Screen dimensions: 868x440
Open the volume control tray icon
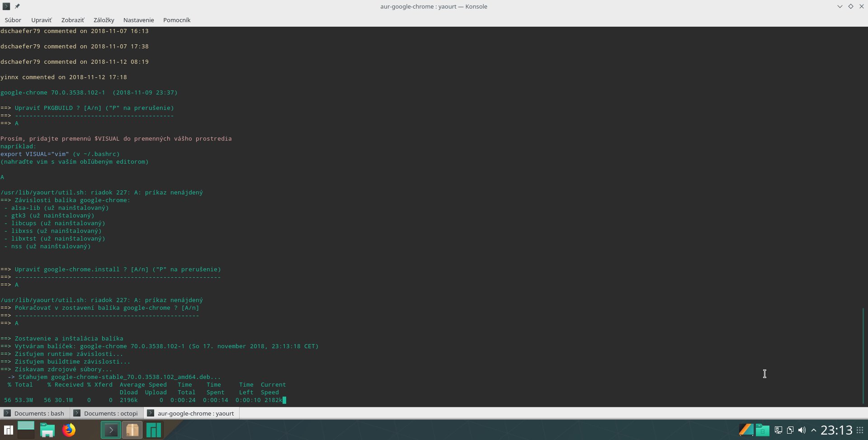coord(802,430)
